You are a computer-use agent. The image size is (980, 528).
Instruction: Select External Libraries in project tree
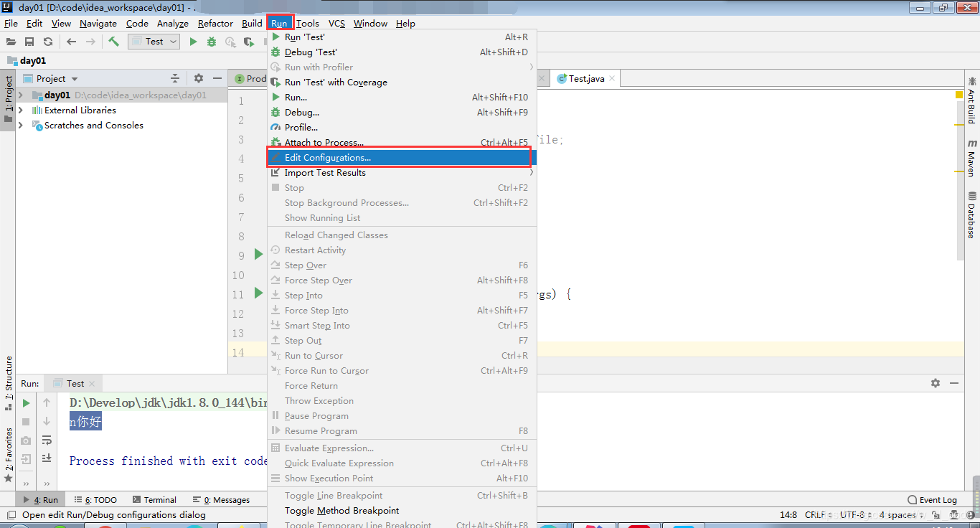click(80, 110)
